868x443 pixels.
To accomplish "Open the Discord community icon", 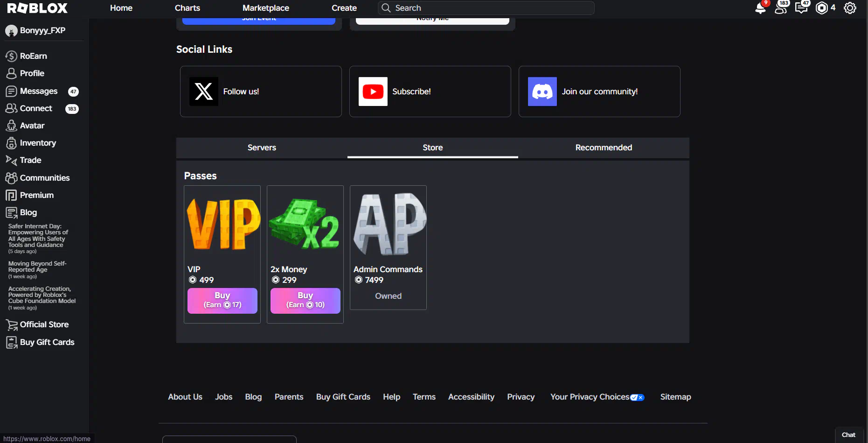I will (542, 91).
